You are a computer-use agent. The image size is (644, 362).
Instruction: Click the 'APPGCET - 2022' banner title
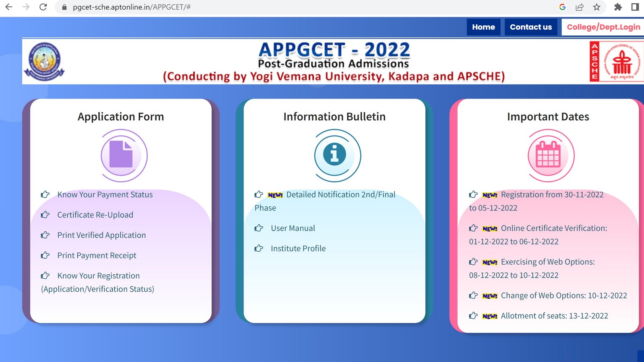click(x=334, y=50)
